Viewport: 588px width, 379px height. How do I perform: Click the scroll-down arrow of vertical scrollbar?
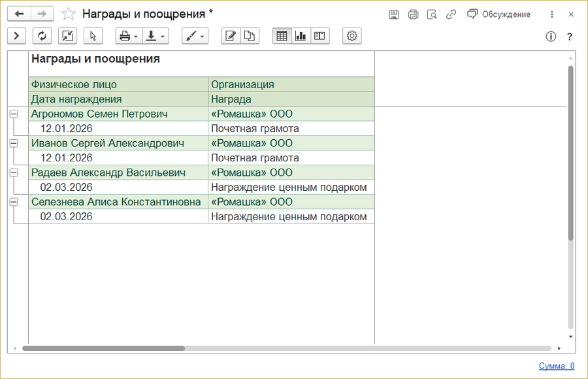point(571,337)
